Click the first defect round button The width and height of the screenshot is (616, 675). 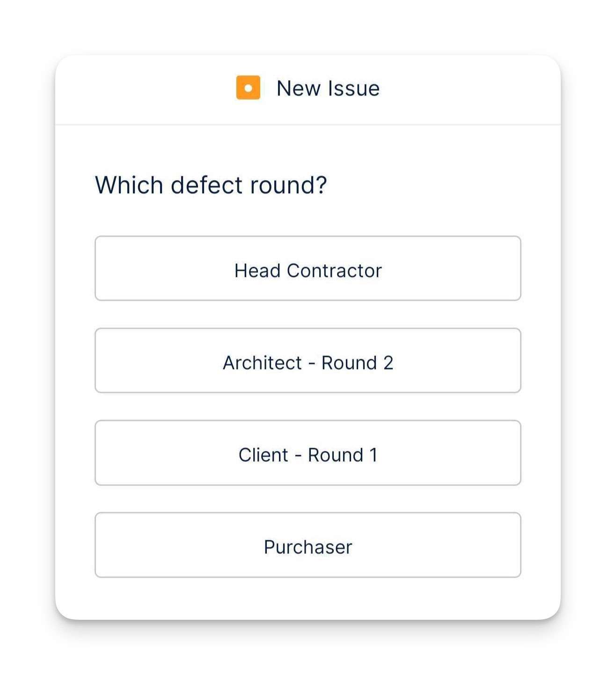tap(308, 269)
